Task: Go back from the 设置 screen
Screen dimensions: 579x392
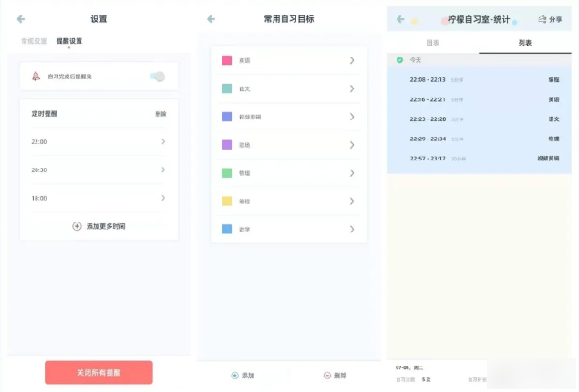Action: click(21, 19)
